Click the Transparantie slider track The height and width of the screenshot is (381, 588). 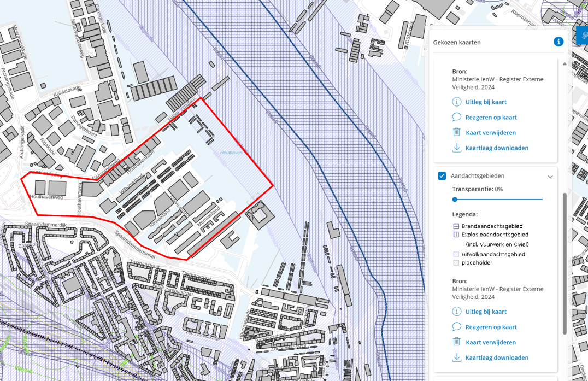point(498,200)
